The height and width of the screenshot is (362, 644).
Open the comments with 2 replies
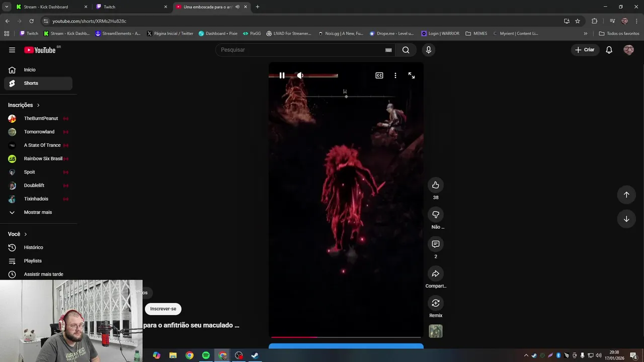click(x=436, y=244)
